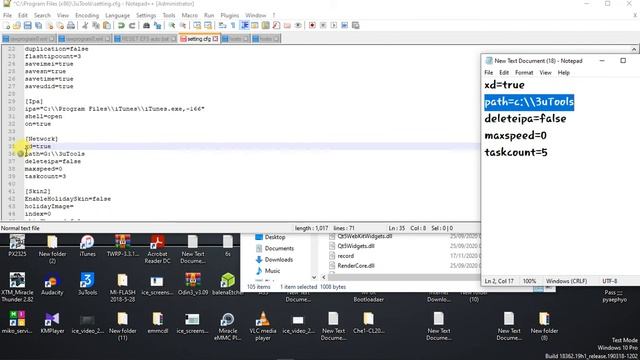Image resolution: width=640 pixels, height=360 pixels.
Task: Open the Encoding menu in Notepad++
Action: 87,15
